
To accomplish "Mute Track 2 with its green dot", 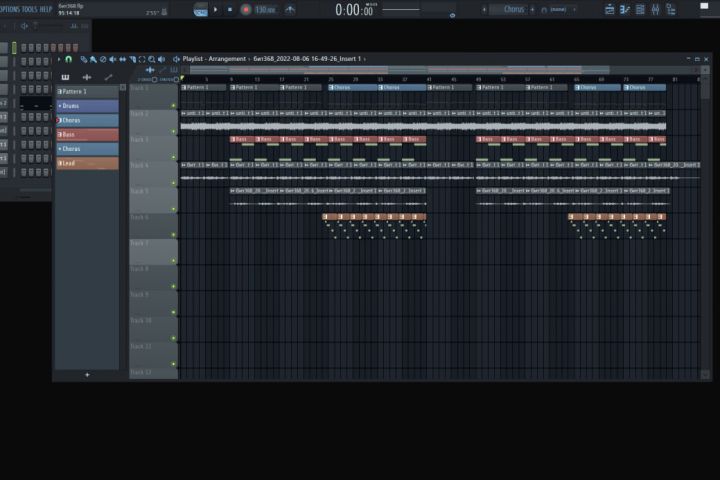I will pyautogui.click(x=174, y=131).
